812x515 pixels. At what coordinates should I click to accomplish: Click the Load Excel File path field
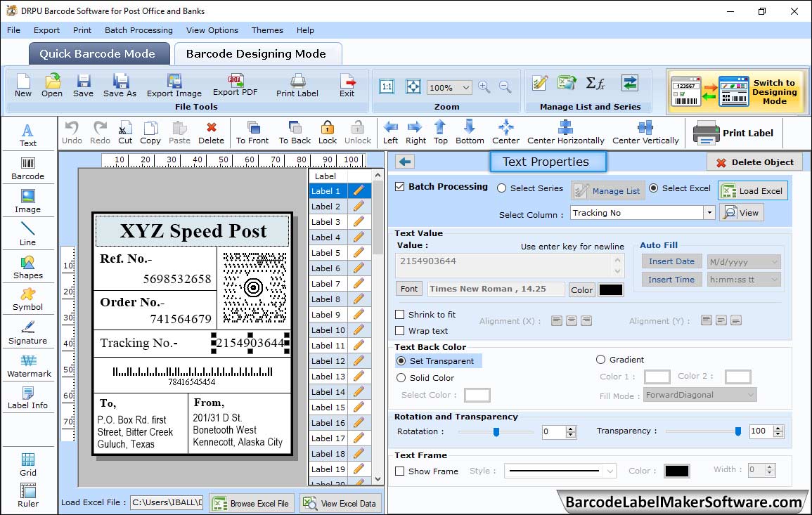(166, 502)
